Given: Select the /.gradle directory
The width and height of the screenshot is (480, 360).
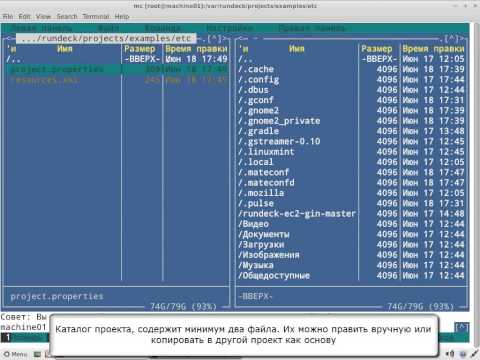Looking at the screenshot, I should click(352, 131).
